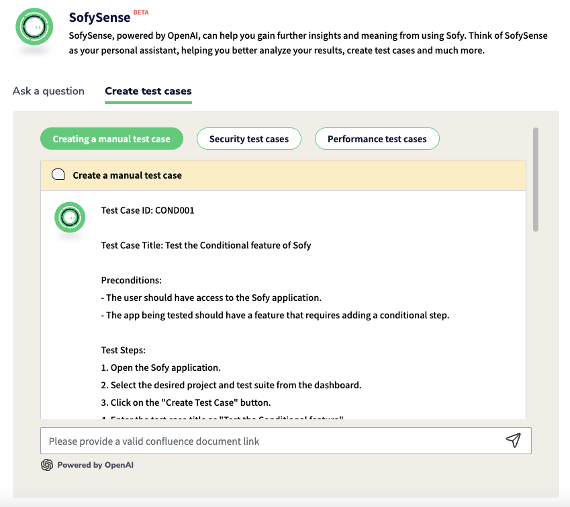Choose Creating a manual test case pill

point(112,139)
